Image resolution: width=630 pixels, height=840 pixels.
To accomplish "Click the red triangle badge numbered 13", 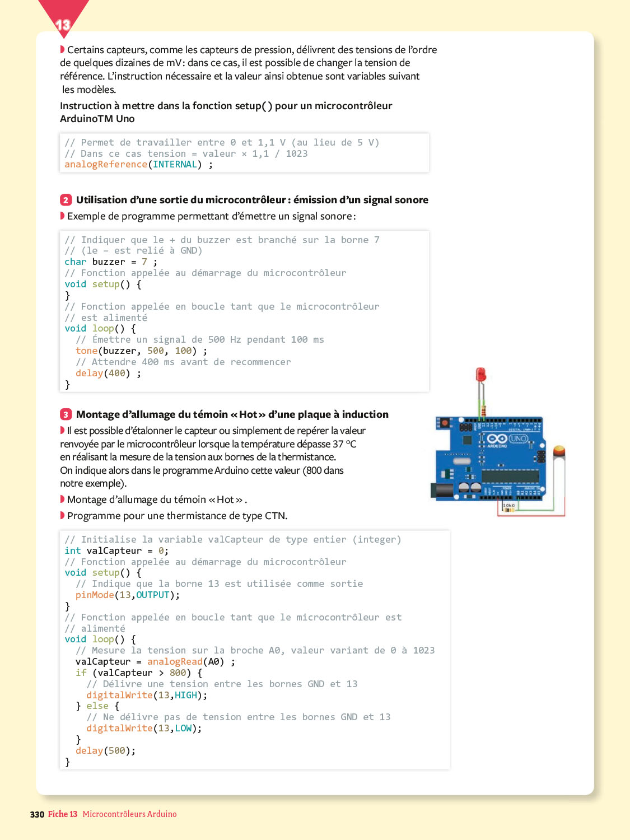I will tap(63, 22).
